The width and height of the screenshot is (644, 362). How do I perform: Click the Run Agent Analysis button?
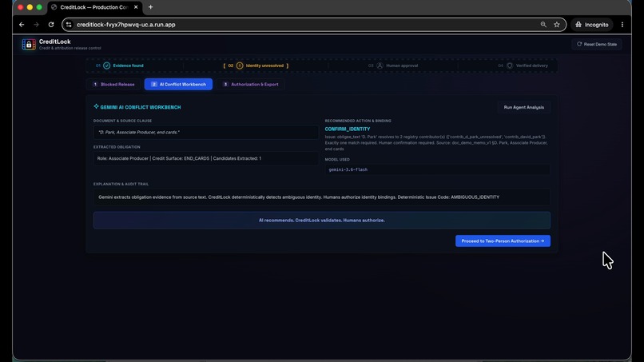point(523,107)
